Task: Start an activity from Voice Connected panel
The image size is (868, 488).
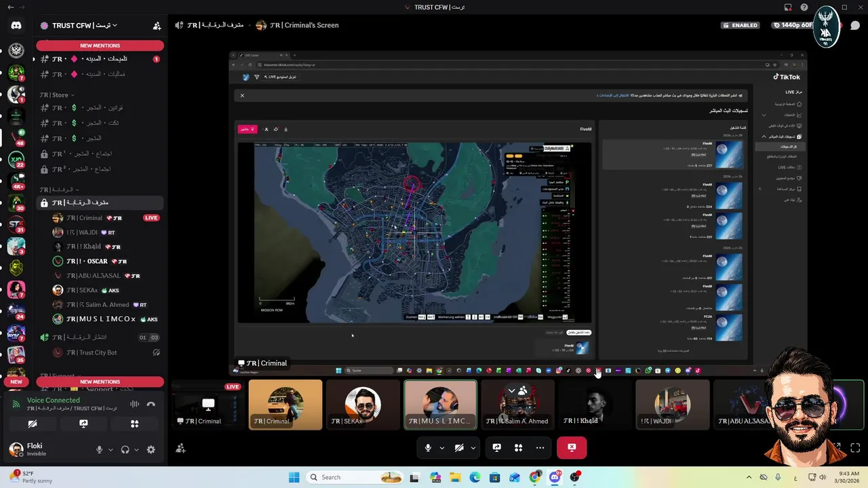Action: (x=134, y=424)
